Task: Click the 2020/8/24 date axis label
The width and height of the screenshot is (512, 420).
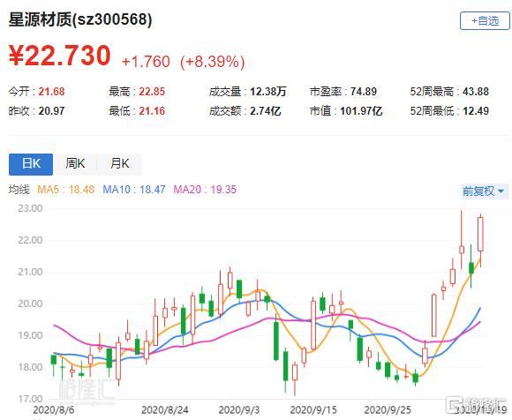Action: tap(164, 410)
